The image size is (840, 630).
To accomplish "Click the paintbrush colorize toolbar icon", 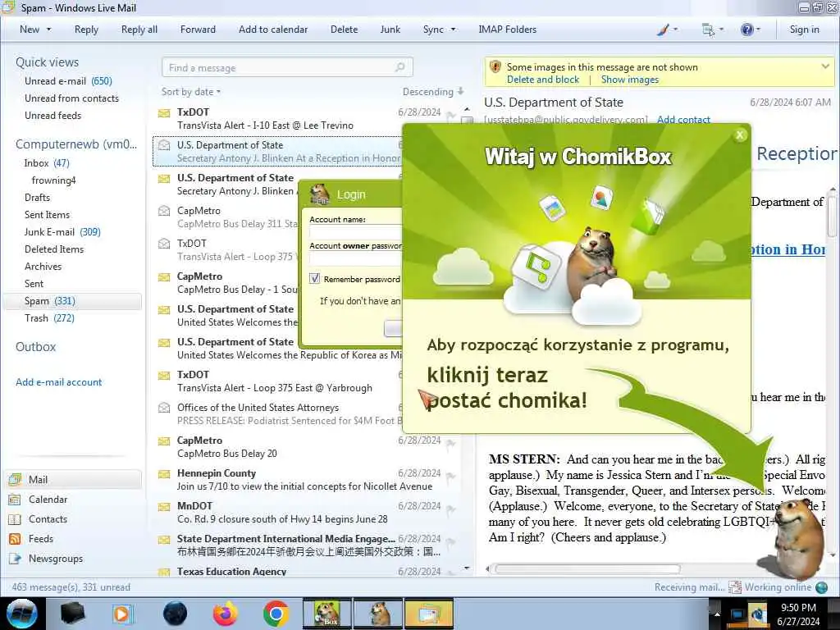I will point(663,30).
